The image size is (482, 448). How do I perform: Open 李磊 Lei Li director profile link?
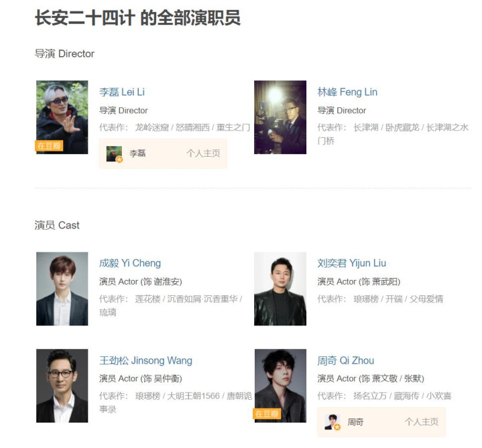pos(122,92)
